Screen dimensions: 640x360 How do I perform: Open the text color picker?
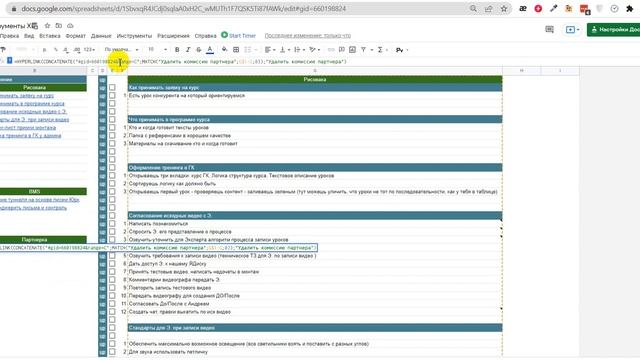click(210, 49)
